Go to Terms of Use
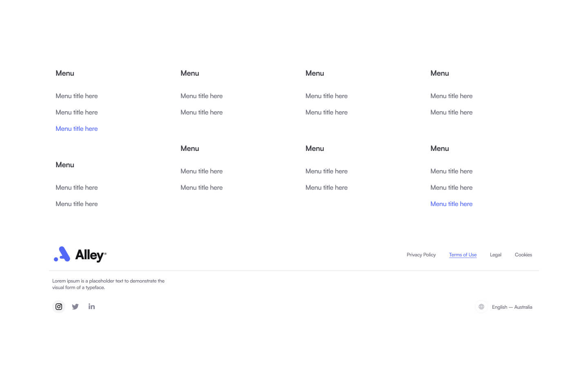588x368 pixels. pyautogui.click(x=463, y=255)
